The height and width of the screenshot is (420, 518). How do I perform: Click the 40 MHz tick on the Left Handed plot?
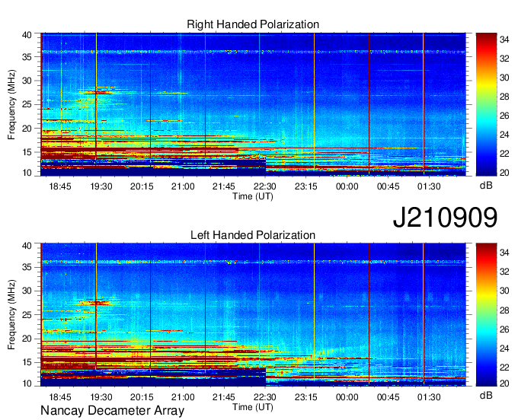(x=27, y=245)
